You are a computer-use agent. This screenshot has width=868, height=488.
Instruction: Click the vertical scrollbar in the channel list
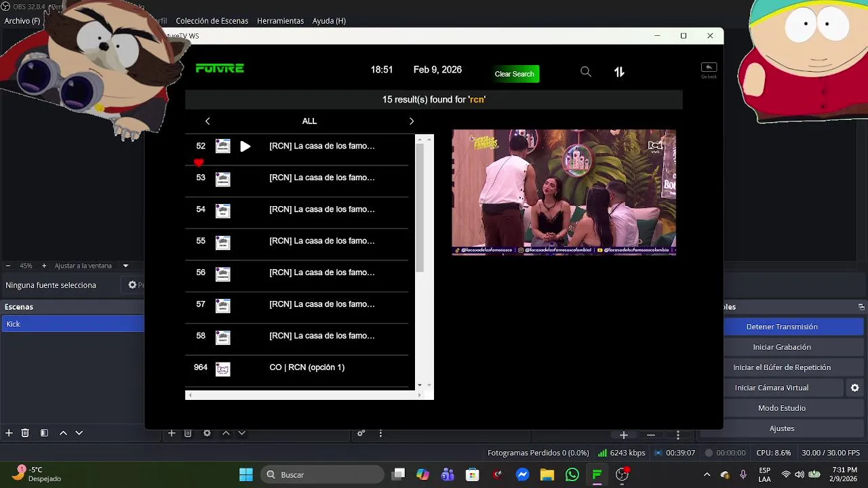[x=420, y=208]
